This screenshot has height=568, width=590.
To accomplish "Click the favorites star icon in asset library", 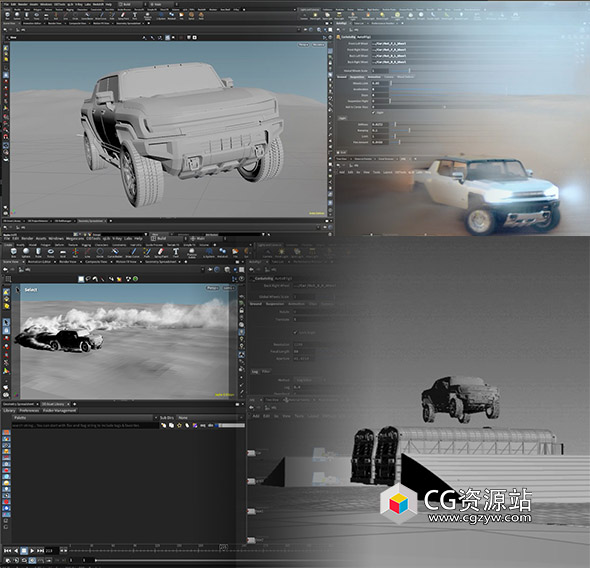I will pyautogui.click(x=179, y=425).
